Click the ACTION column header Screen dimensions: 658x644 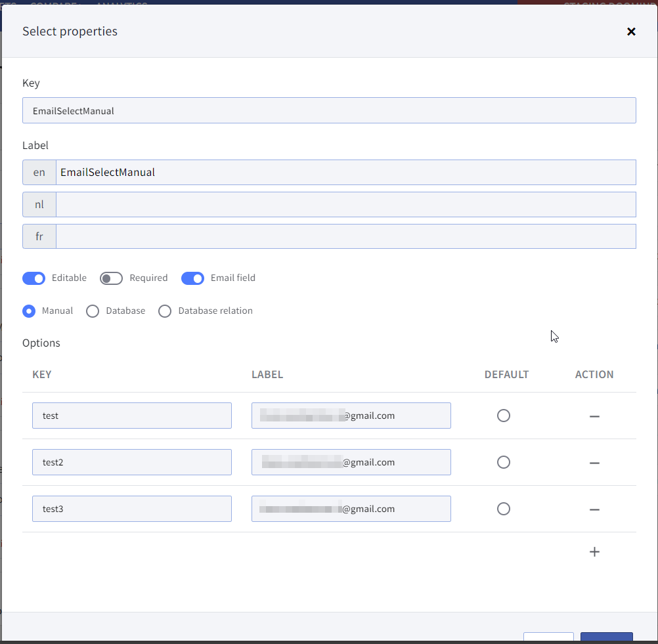point(594,375)
